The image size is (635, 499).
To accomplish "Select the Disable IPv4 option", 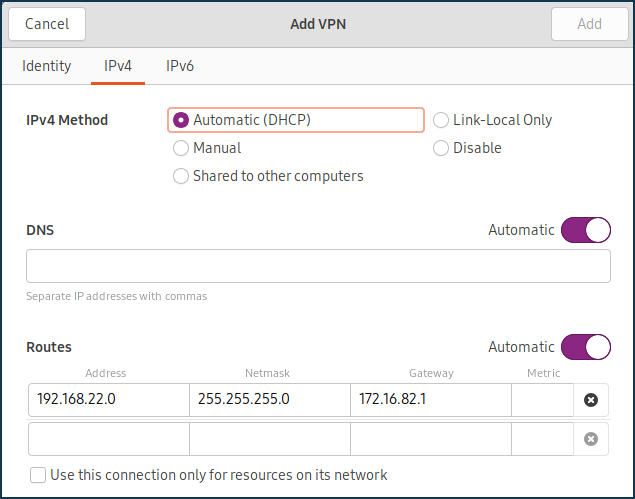I will (441, 148).
